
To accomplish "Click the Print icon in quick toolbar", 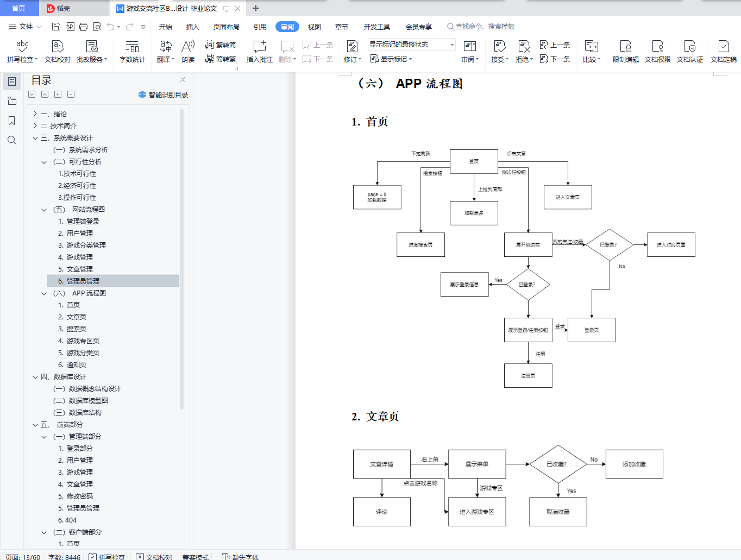I will click(x=83, y=27).
